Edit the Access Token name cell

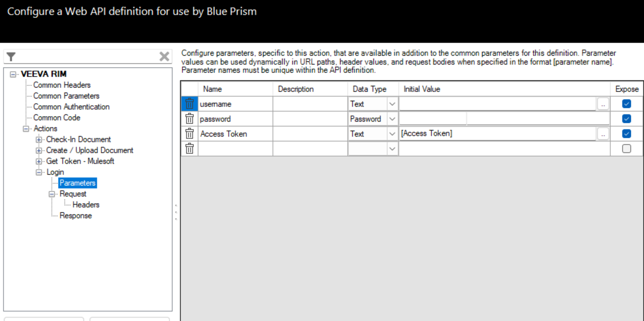[235, 134]
